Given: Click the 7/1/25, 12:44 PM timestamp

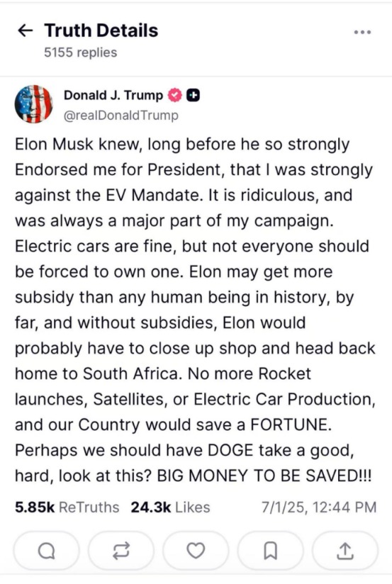Looking at the screenshot, I should [319, 507].
